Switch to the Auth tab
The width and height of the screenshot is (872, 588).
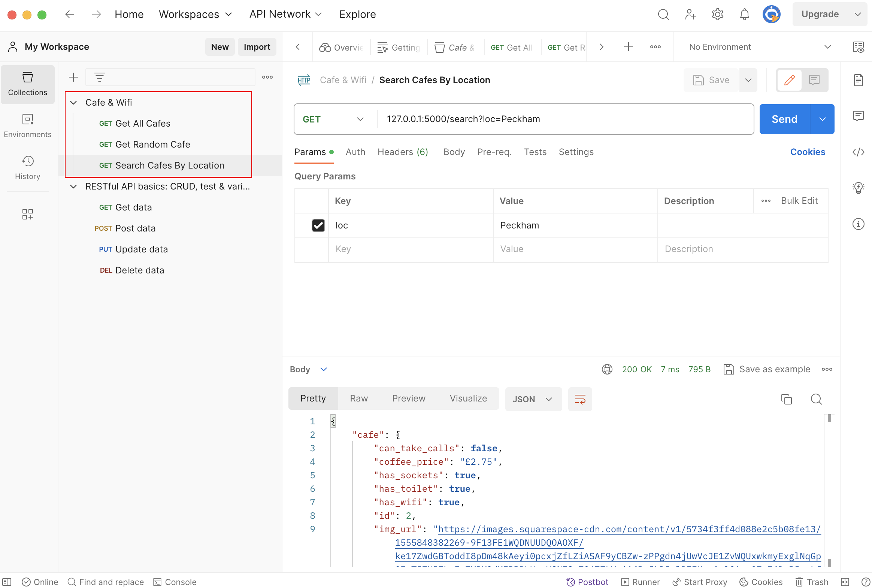click(x=355, y=152)
